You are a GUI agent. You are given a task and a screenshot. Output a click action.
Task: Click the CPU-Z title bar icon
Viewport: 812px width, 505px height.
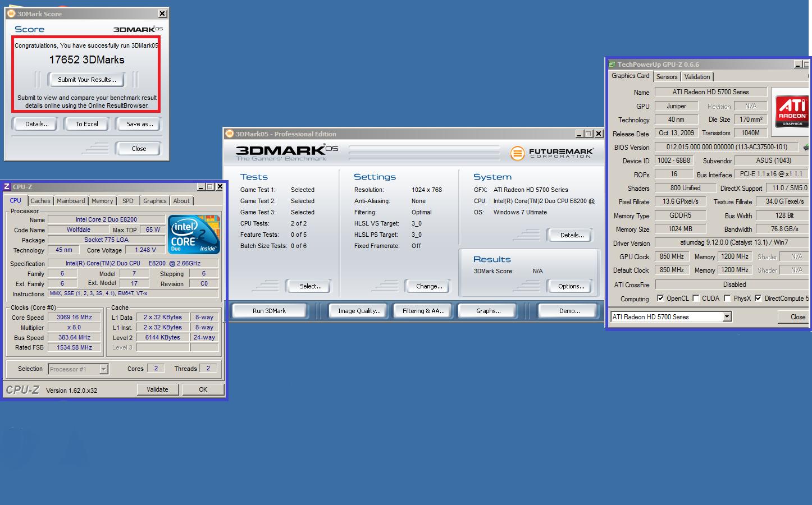tap(7, 186)
